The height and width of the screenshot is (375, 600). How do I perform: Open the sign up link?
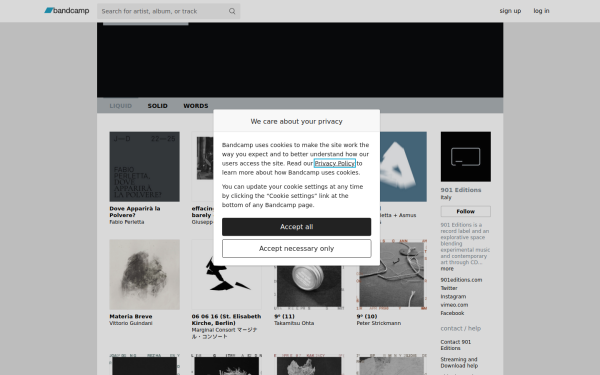click(x=510, y=11)
